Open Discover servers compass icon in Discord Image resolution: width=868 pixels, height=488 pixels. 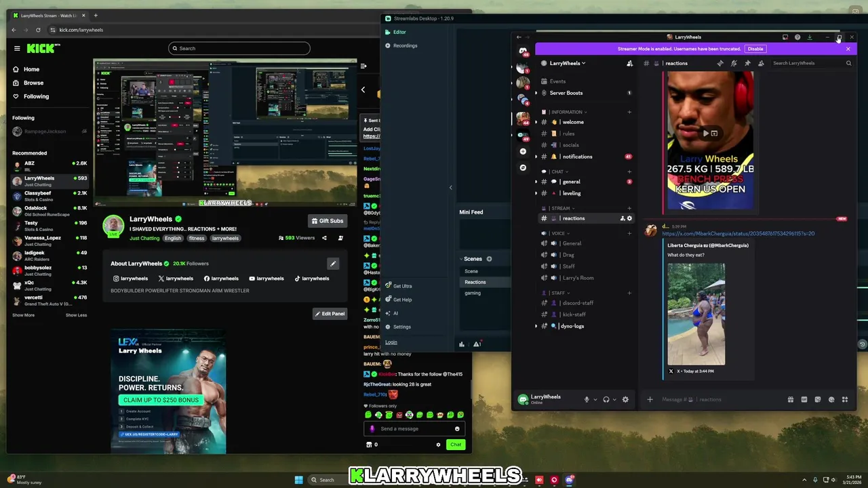pos(523,167)
